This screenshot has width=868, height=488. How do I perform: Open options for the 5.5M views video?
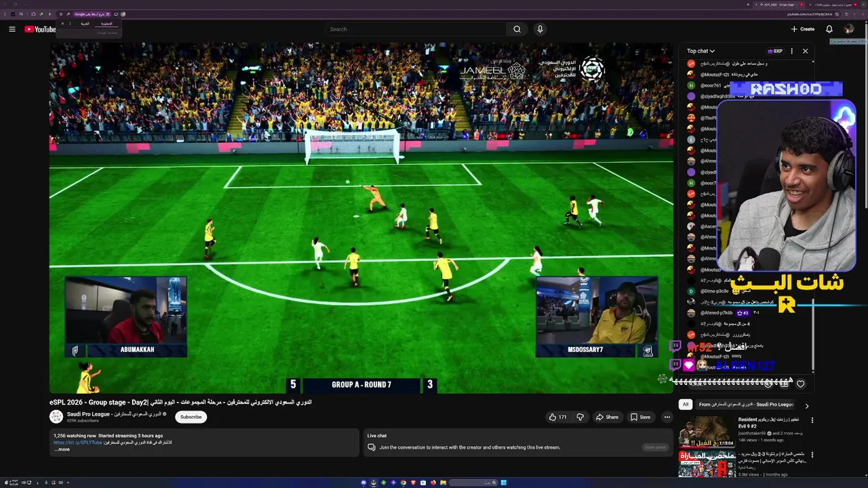coord(812,454)
